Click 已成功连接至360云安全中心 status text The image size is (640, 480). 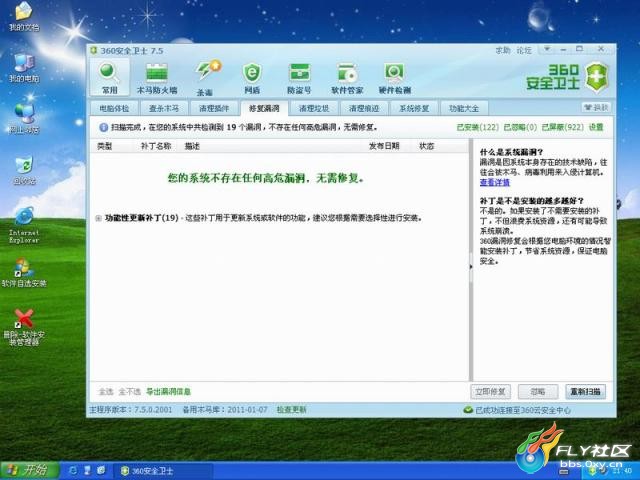pyautogui.click(x=523, y=410)
